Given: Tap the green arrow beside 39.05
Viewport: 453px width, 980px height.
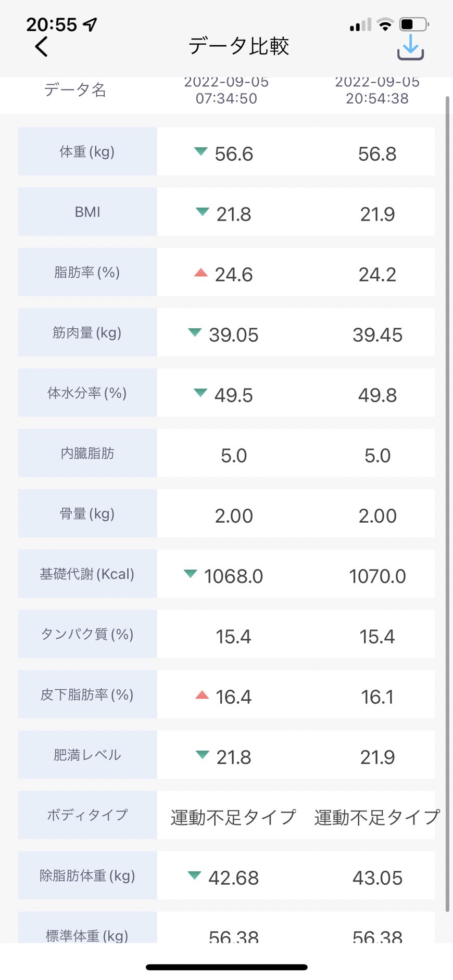Looking at the screenshot, I should point(195,332).
